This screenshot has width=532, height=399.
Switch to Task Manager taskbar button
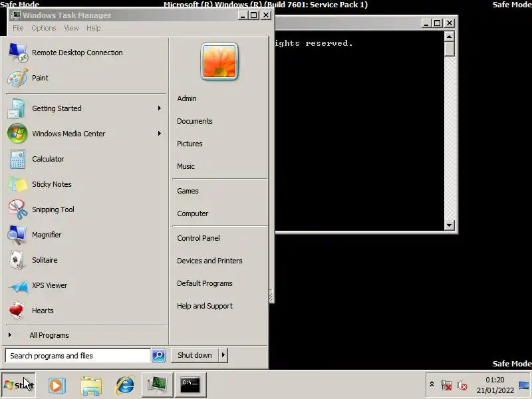tap(158, 385)
